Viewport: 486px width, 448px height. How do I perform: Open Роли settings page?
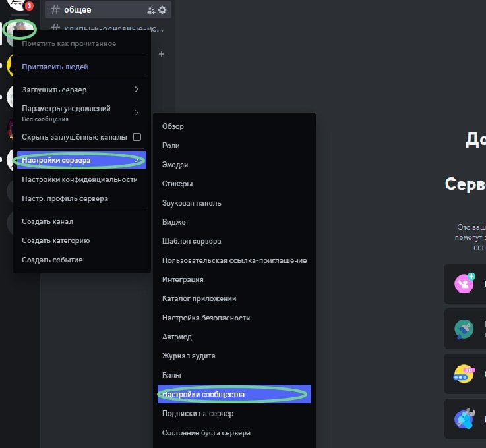pos(234,146)
